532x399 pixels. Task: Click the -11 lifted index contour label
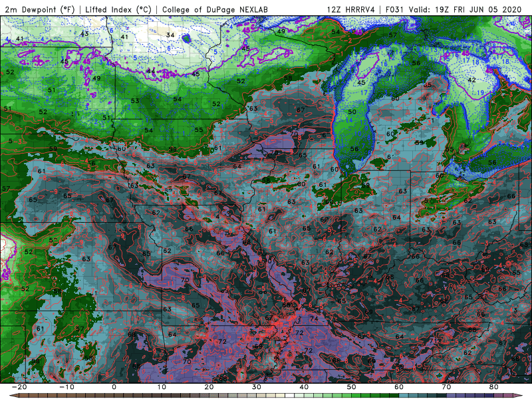tap(168, 283)
